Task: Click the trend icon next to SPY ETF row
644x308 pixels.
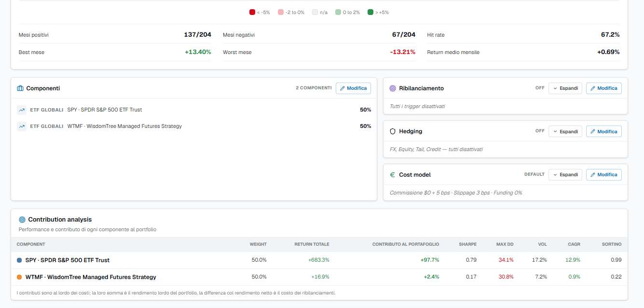Action: 22,110
